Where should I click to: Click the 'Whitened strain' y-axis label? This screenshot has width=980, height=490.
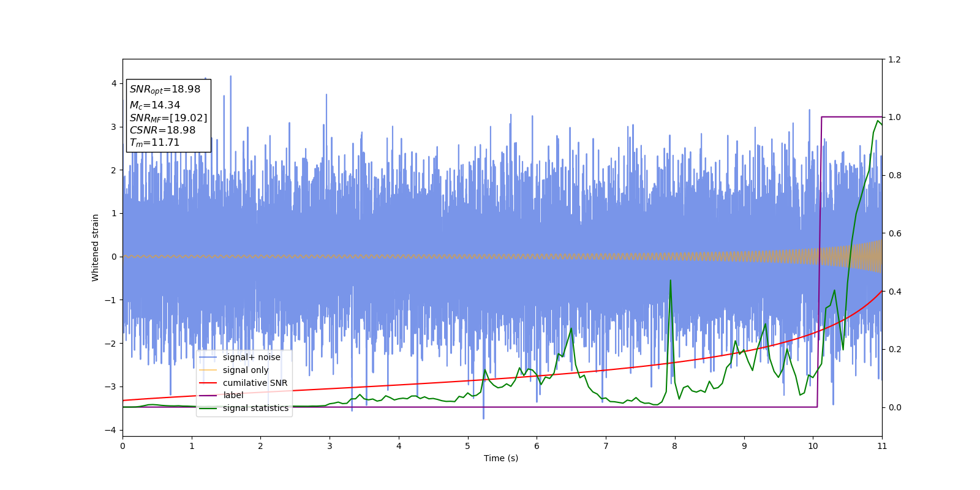[x=96, y=247]
